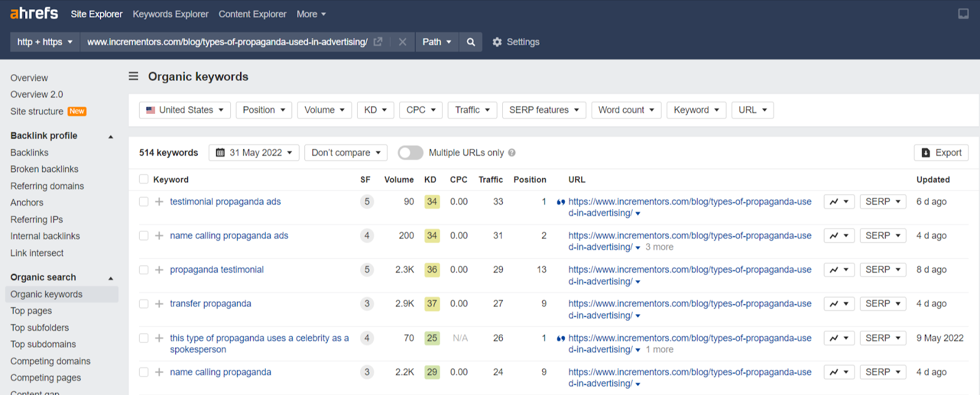The width and height of the screenshot is (980, 395).
Task: Check the 'name calling propaganda' row checkbox
Action: (144, 372)
